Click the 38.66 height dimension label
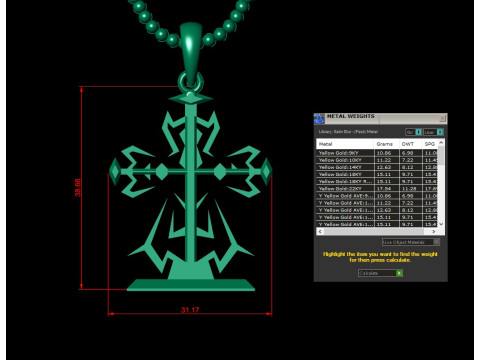The height and width of the screenshot is (360, 480). (x=77, y=188)
